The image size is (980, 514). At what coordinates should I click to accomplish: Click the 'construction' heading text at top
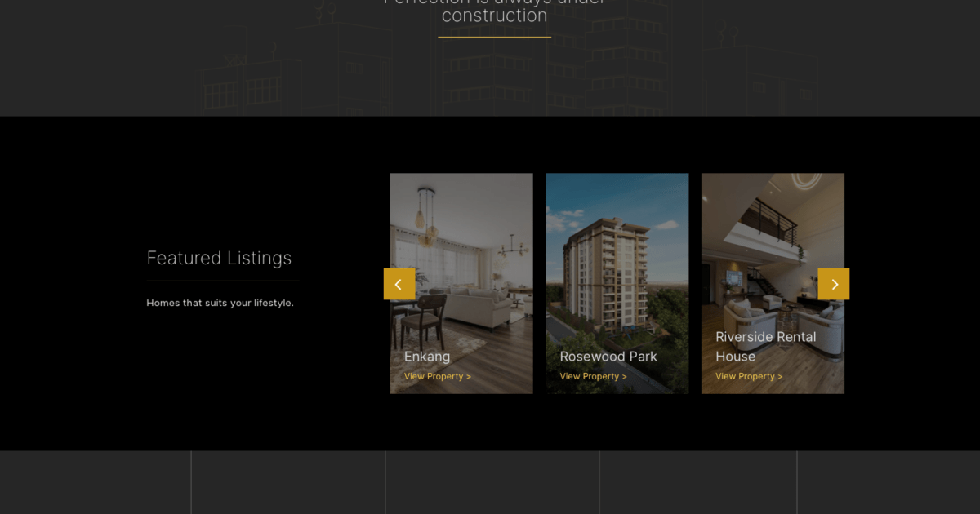(x=494, y=16)
